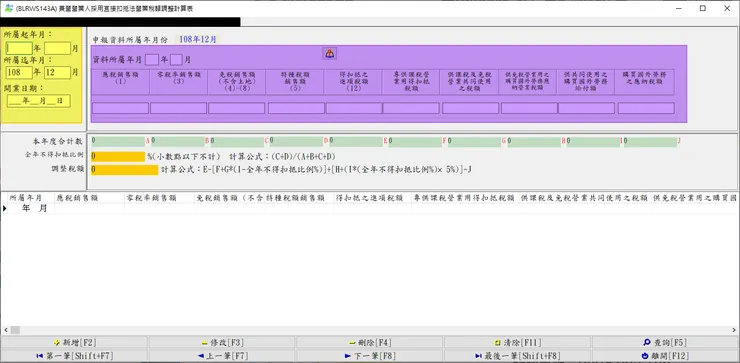
Task: Focus the 所屬起年月 month input field
Action: [58, 48]
